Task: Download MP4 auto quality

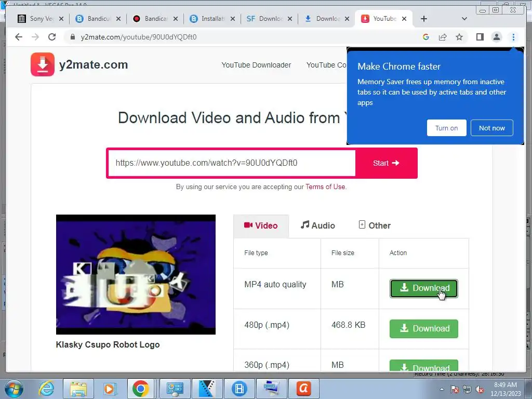Action: pyautogui.click(x=424, y=288)
